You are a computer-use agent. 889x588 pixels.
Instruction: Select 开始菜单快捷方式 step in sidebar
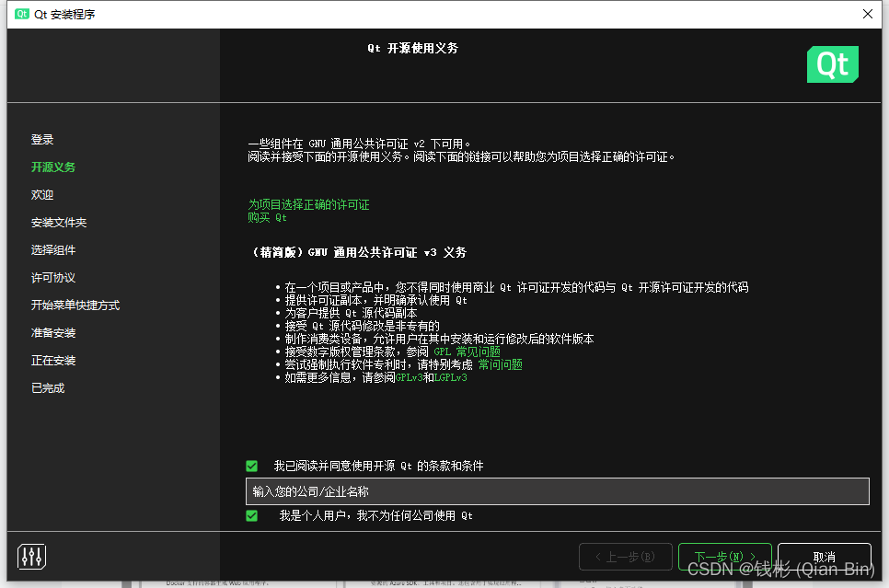click(x=75, y=306)
